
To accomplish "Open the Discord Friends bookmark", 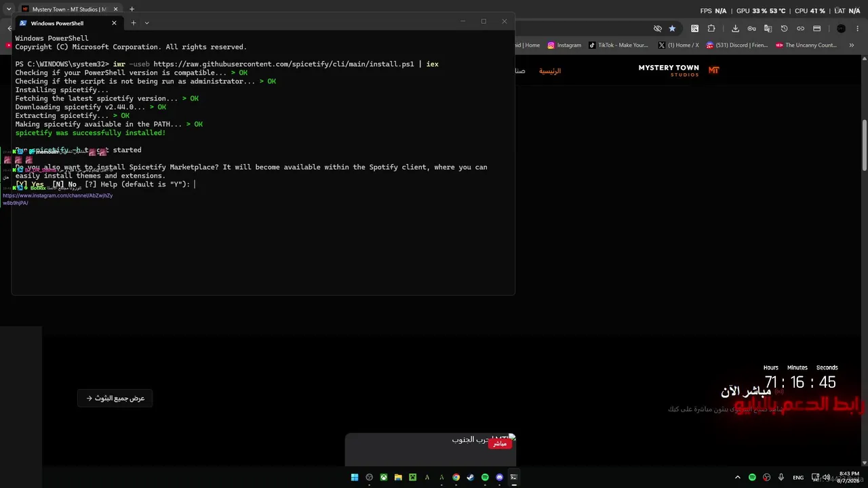I will [737, 45].
